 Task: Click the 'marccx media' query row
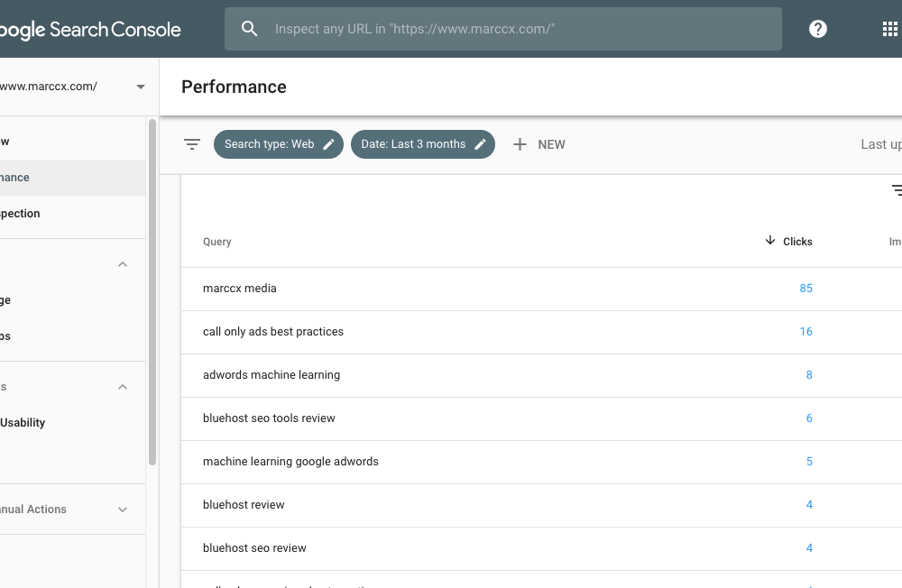pyautogui.click(x=240, y=289)
